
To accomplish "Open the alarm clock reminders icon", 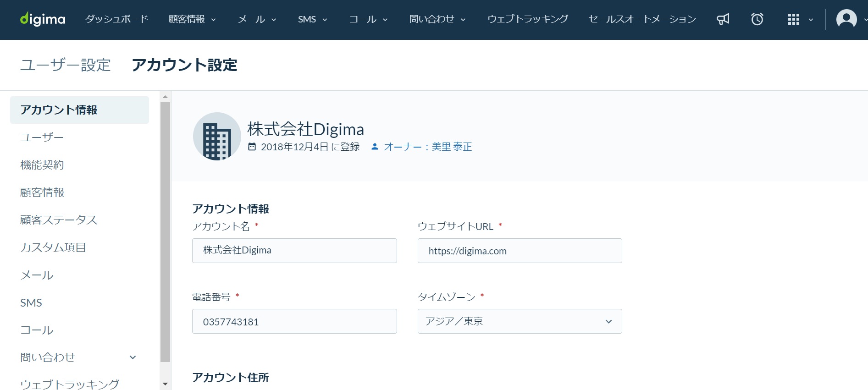I will (x=757, y=19).
